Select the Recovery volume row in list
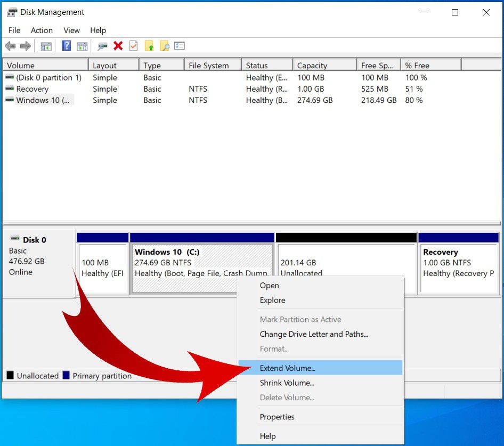This screenshot has height=446, width=504. tap(32, 89)
